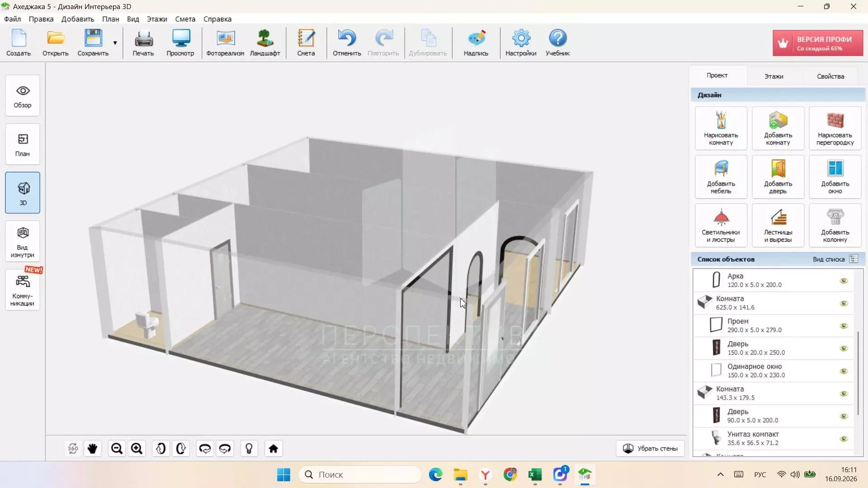Click the light bulb icon below the viewport

(x=249, y=449)
